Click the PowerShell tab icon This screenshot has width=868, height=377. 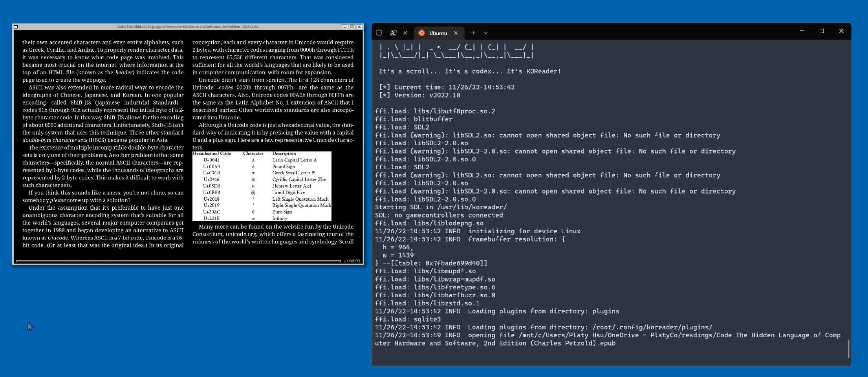point(393,33)
